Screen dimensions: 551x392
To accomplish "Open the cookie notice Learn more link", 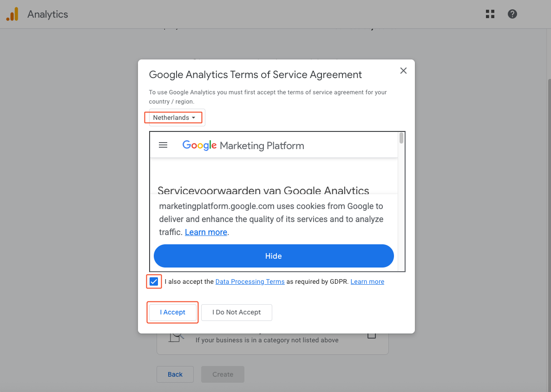I will point(206,232).
